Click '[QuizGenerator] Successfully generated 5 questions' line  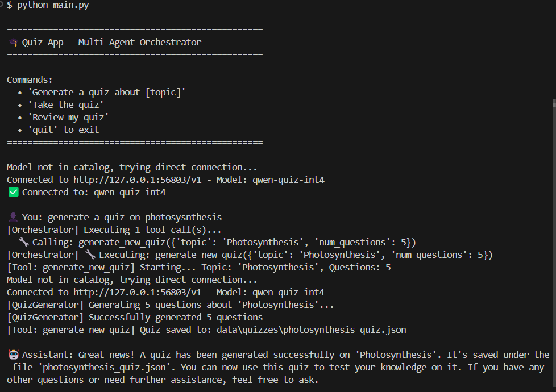pyautogui.click(x=135, y=318)
